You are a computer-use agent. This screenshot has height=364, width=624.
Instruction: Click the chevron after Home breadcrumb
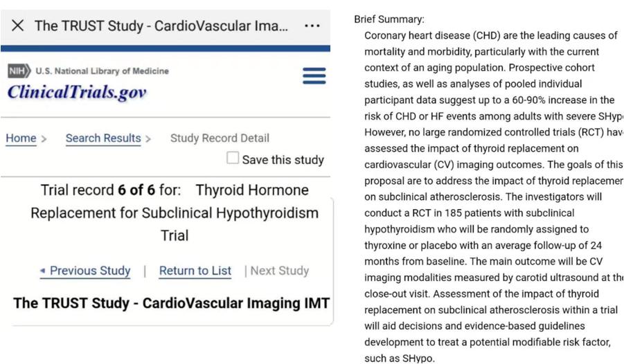44,138
